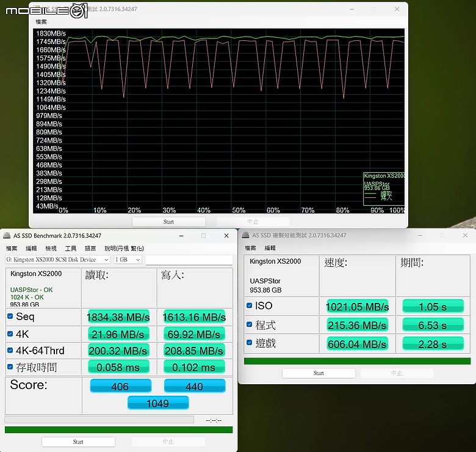This screenshot has height=452, width=476.
Task: Click 中止 abort in AS SSD Benchmark window
Action: 168,442
